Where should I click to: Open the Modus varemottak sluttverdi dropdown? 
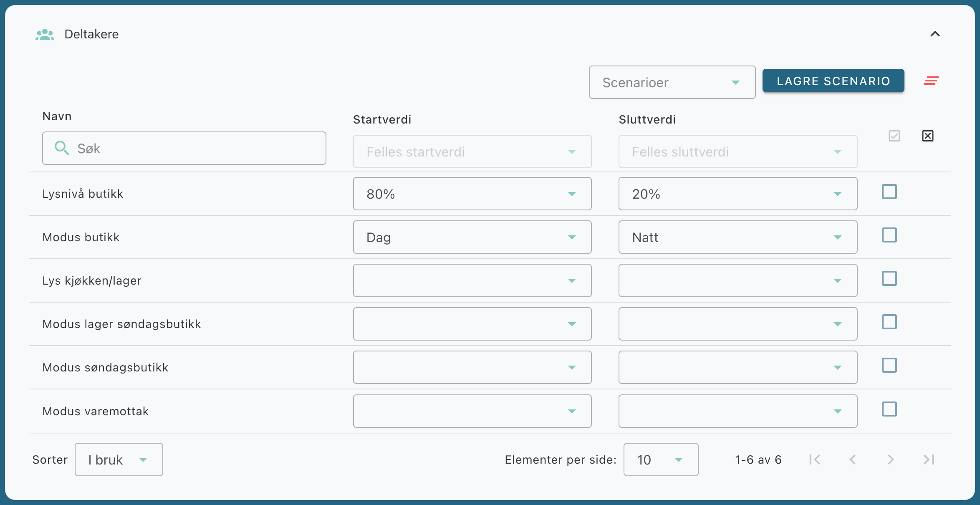tap(738, 411)
